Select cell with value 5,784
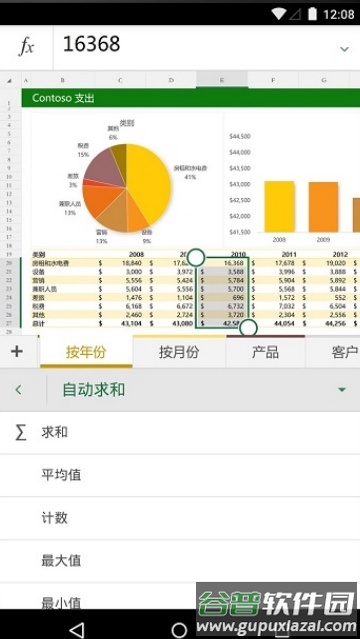This screenshot has width=360, height=639. click(223, 280)
